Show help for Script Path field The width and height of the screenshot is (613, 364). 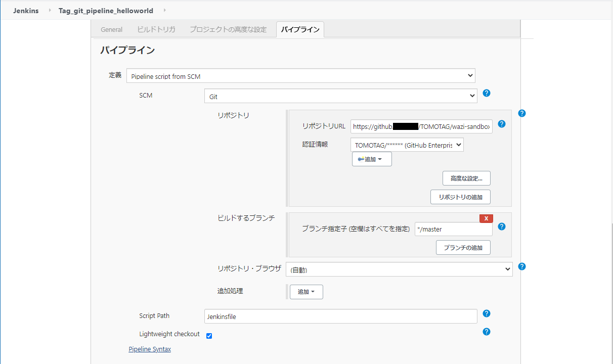487,313
